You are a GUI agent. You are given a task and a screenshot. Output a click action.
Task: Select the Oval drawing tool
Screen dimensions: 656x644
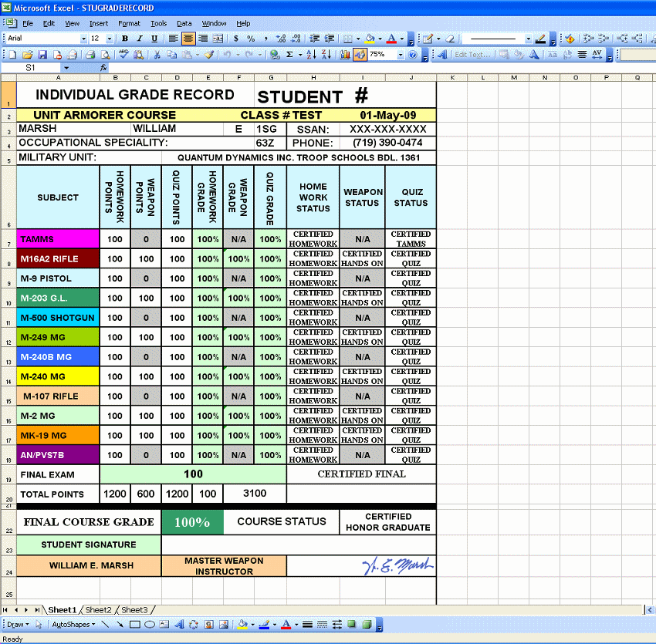click(150, 625)
